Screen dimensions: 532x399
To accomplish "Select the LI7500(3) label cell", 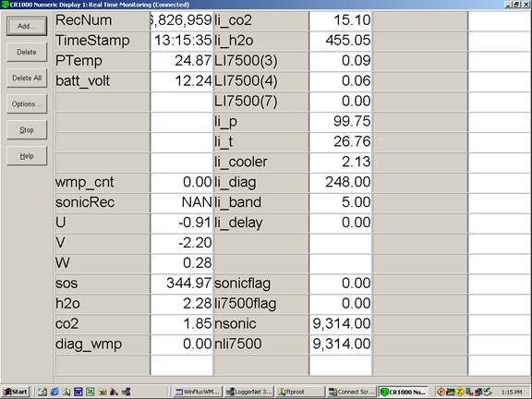I will click(261, 61).
